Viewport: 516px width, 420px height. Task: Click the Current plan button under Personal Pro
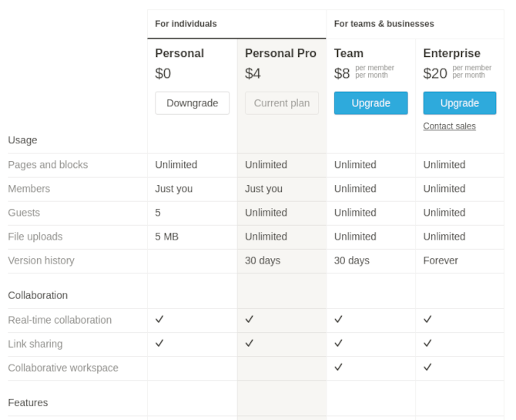pyautogui.click(x=281, y=103)
